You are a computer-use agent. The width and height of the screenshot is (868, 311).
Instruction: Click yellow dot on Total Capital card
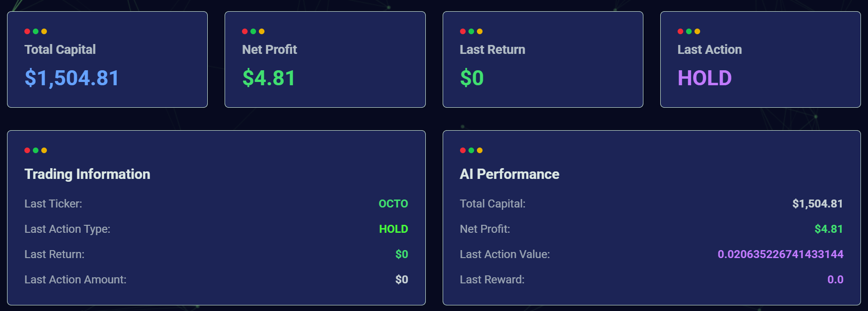[44, 31]
